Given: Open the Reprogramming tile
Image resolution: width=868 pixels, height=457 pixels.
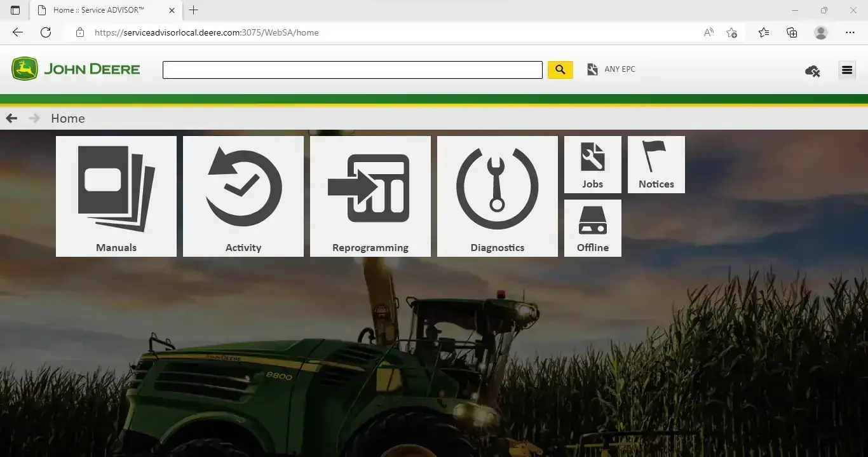Looking at the screenshot, I should pyautogui.click(x=370, y=196).
